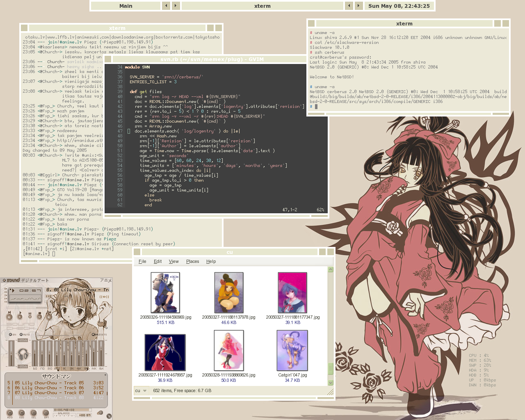525x420 pixels.
Task: Open the View menu in the cu window
Action: 173,261
